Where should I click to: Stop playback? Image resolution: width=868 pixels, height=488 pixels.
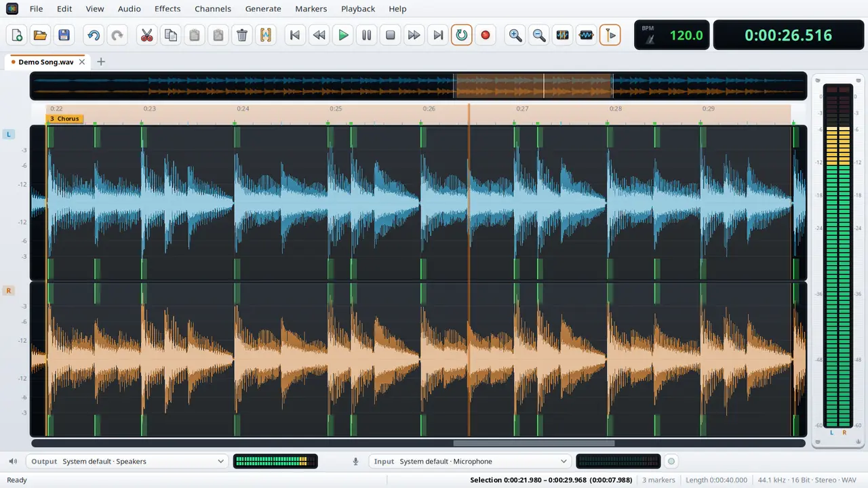point(391,35)
